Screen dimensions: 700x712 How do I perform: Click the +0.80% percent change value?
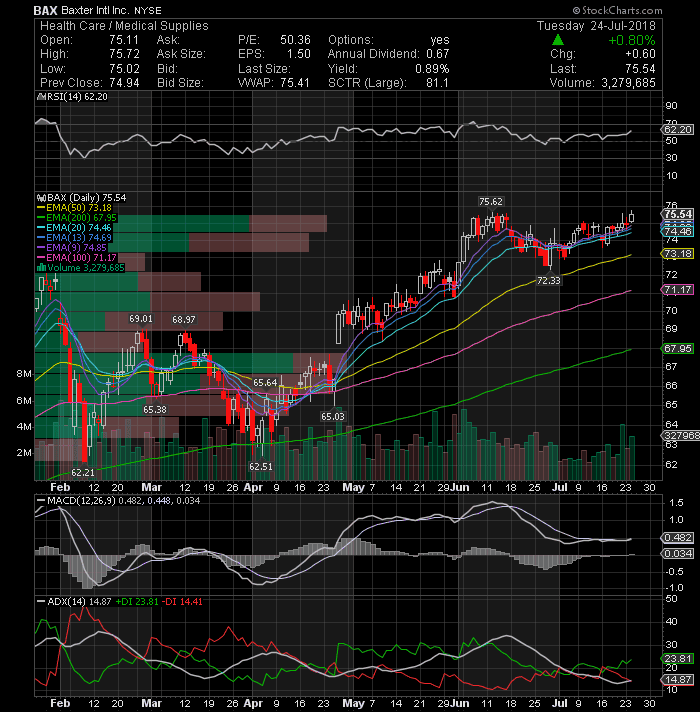(631, 40)
